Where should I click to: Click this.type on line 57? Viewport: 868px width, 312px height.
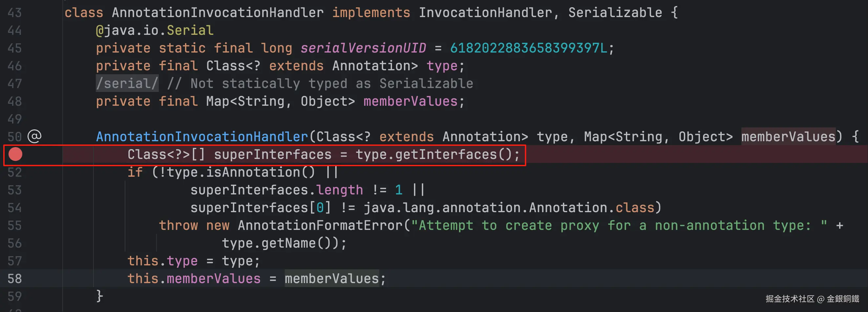pos(162,261)
